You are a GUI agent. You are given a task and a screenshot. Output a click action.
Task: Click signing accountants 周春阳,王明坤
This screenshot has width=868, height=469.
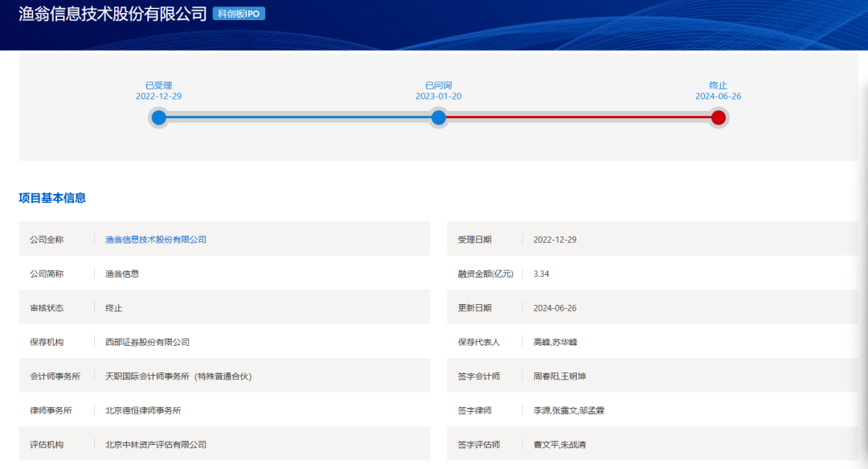click(x=559, y=376)
